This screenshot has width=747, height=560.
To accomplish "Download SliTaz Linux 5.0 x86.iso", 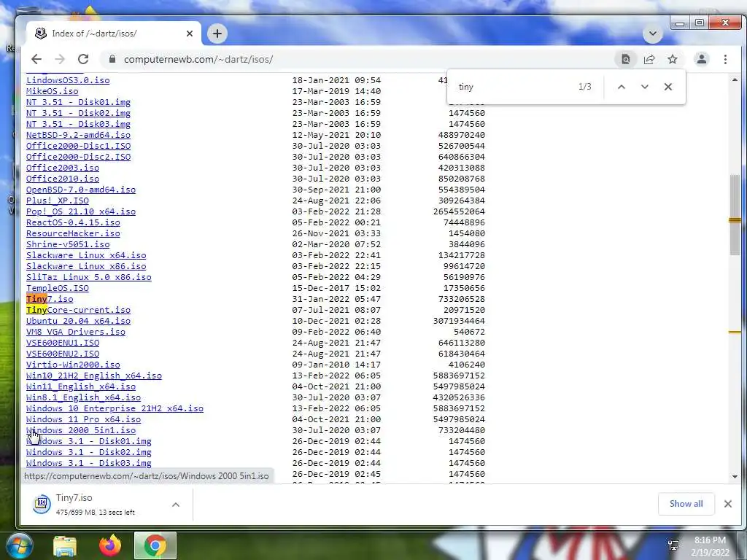I will [x=88, y=277].
